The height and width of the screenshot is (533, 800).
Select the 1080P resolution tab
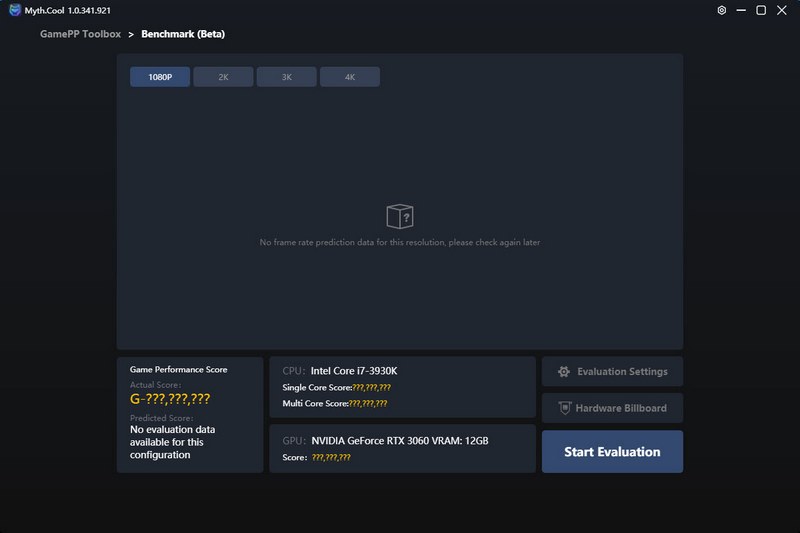click(160, 77)
